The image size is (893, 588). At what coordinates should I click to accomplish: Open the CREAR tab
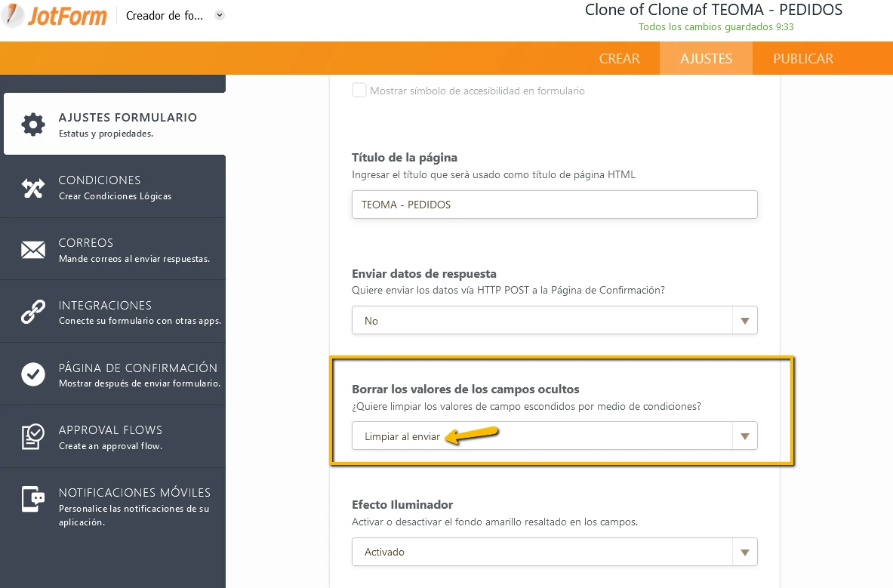click(x=619, y=58)
